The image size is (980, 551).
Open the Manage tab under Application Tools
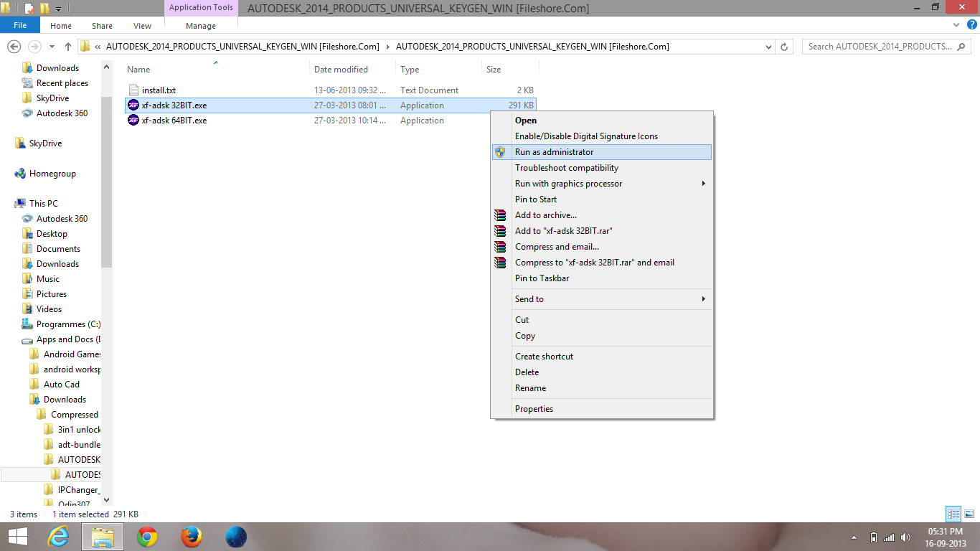coord(201,26)
